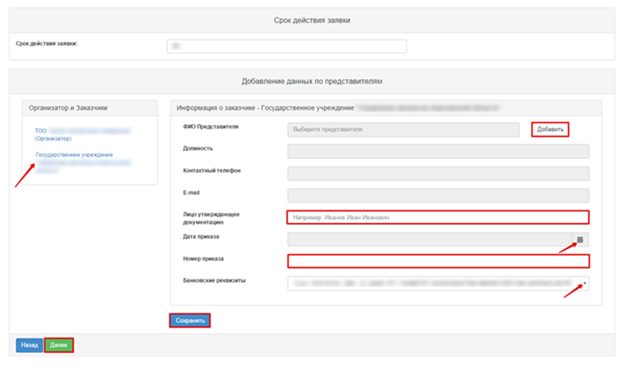624x368 pixels.
Task: Open the calendar icon for Дата приказа
Action: click(x=580, y=239)
